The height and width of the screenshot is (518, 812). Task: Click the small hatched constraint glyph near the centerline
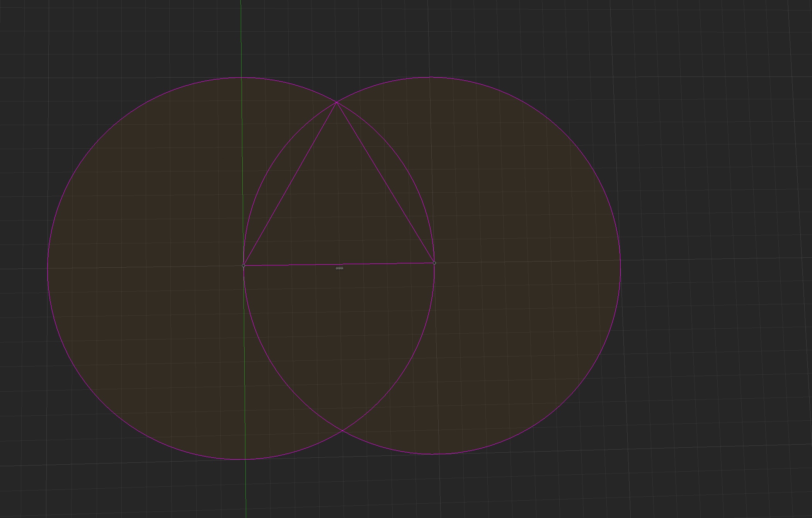click(x=339, y=268)
